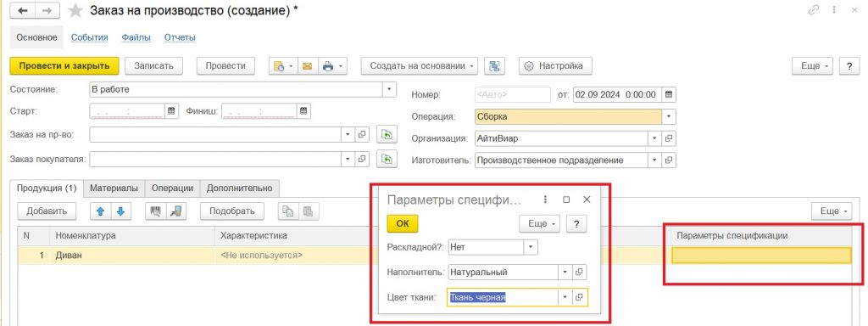This screenshot has width=868, height=326.
Task: Paste rows icon in Продукция toolbar
Action: [309, 211]
